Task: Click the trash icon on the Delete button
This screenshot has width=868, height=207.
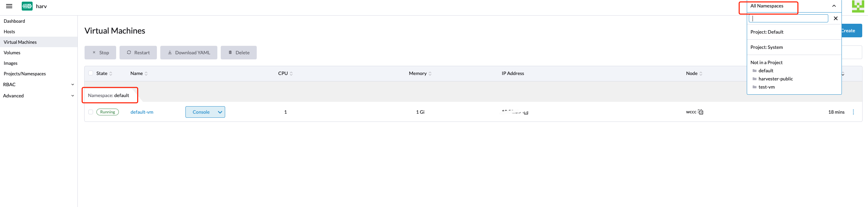Action: [x=230, y=52]
